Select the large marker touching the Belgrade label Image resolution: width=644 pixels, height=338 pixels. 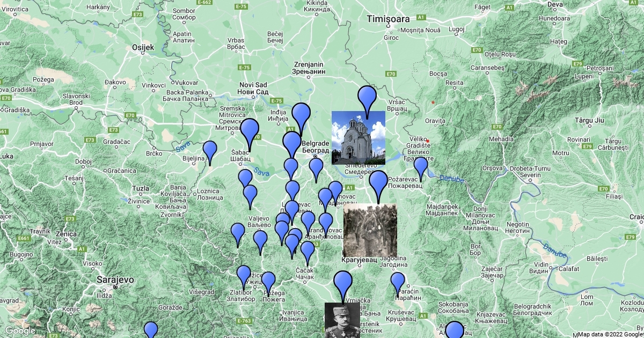[x=292, y=145]
